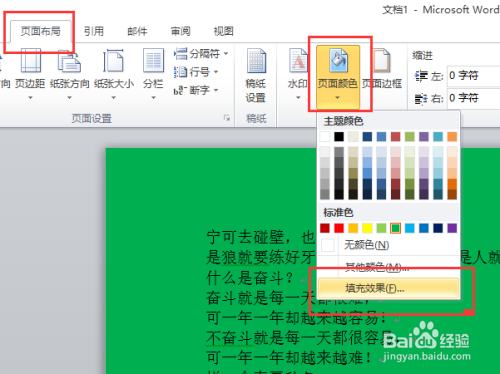Click the 页面边框 page borders icon
This screenshot has height=374, width=500.
382,60
